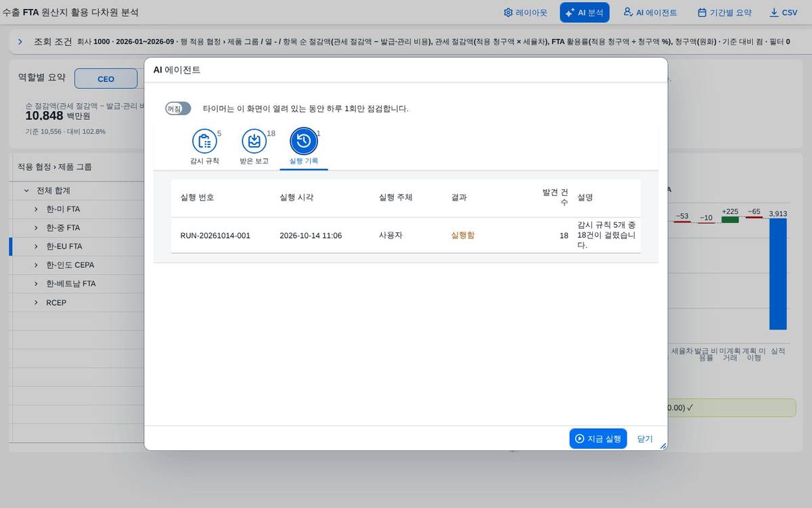Viewport: 812px width, 508px height.
Task: Expand the 한-베트남 FTA row
Action: tap(36, 284)
